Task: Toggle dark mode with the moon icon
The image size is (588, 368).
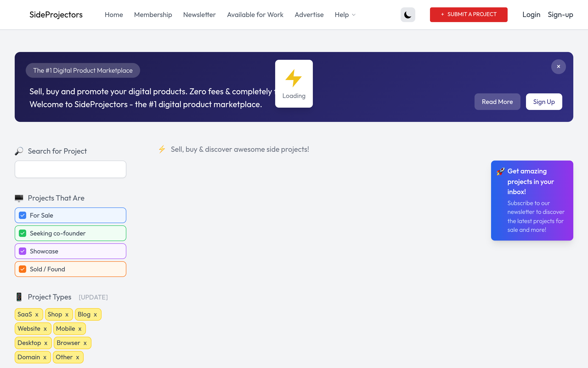Action: click(x=408, y=14)
